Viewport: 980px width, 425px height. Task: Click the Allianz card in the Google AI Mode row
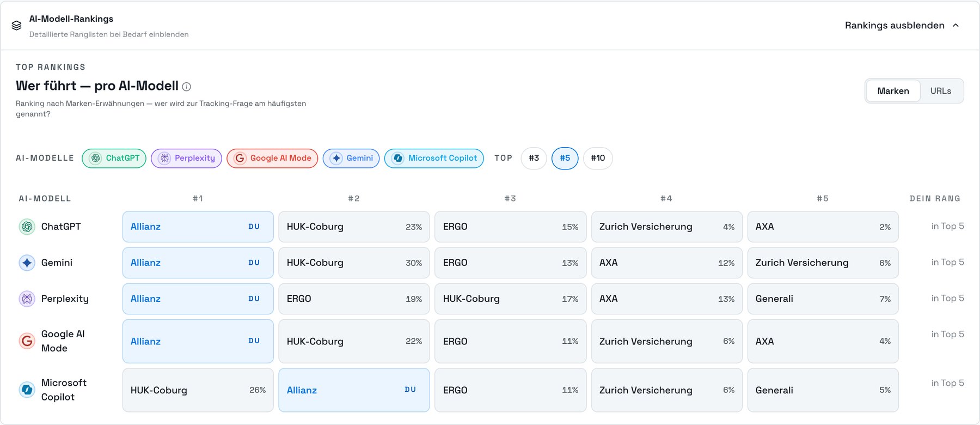pos(198,341)
